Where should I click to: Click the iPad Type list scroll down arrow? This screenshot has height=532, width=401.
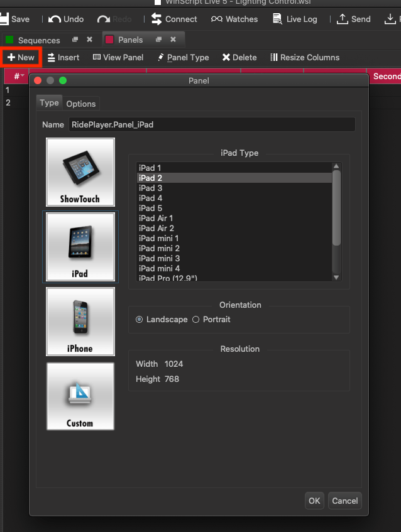(x=336, y=278)
